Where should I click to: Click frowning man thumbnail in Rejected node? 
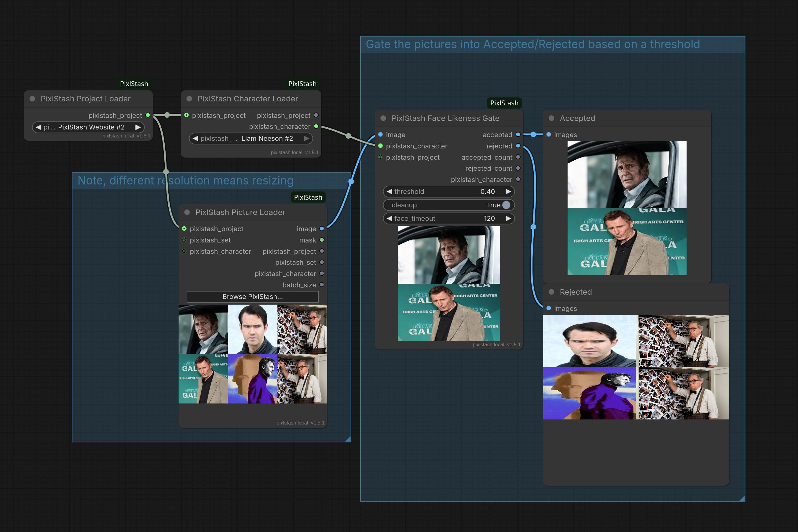click(590, 341)
